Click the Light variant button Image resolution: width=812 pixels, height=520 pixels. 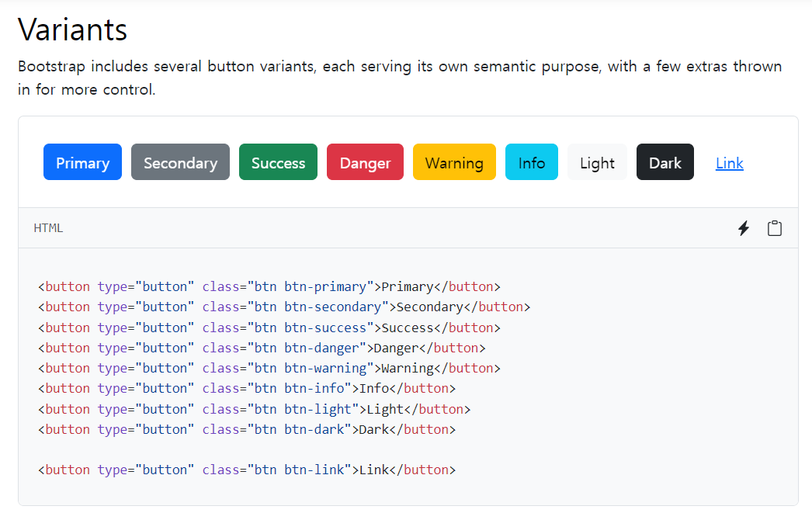(x=597, y=162)
